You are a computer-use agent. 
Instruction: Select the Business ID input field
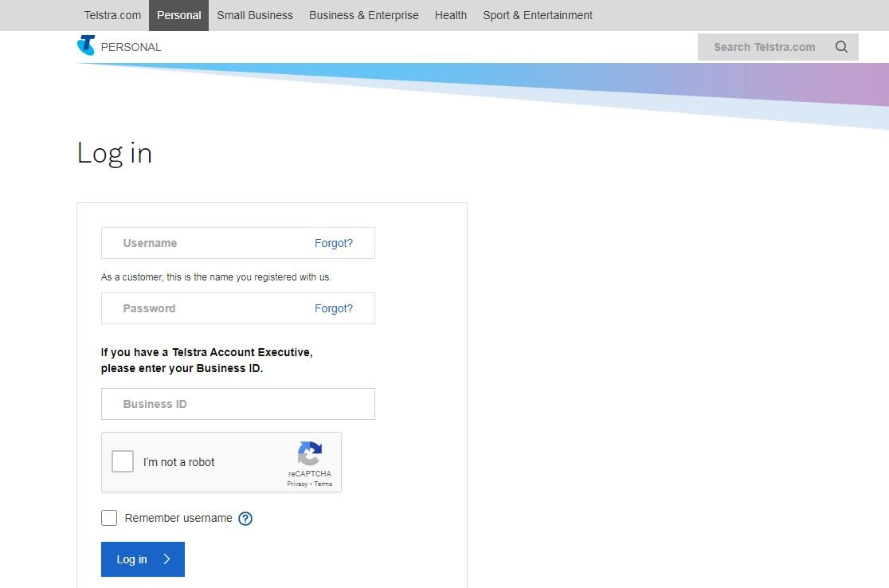[x=237, y=404]
